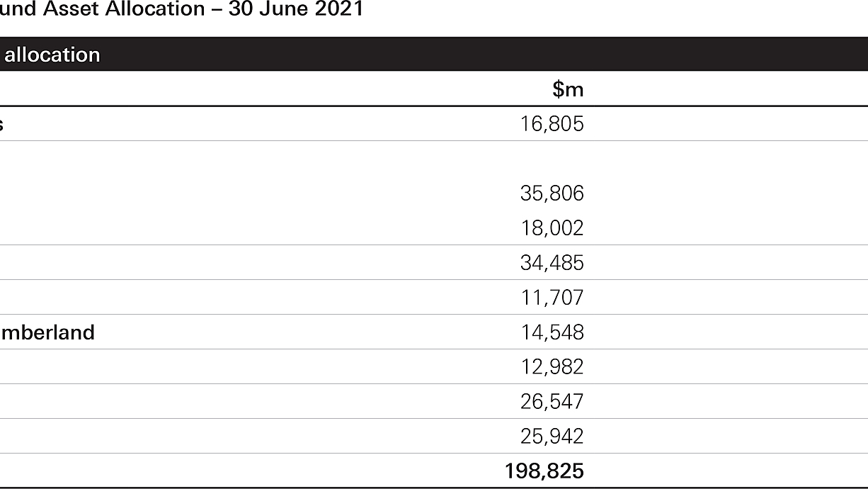868x489 pixels.
Task: Click the 12,982 value
Action: [x=553, y=367]
